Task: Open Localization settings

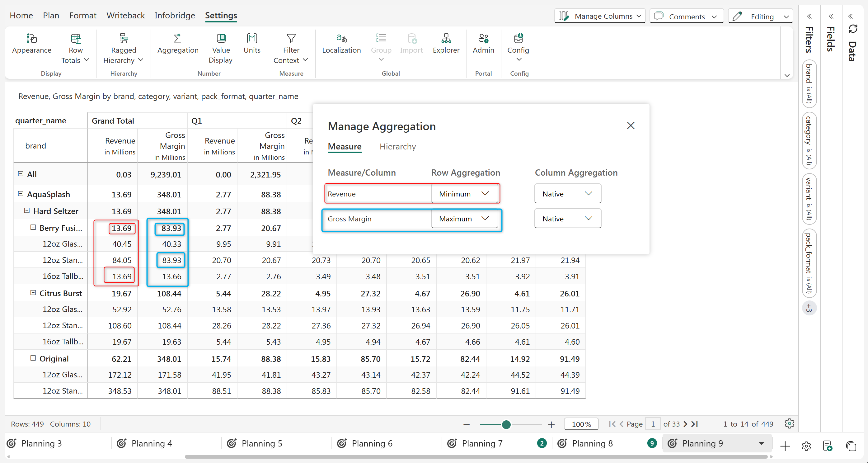Action: (x=341, y=38)
